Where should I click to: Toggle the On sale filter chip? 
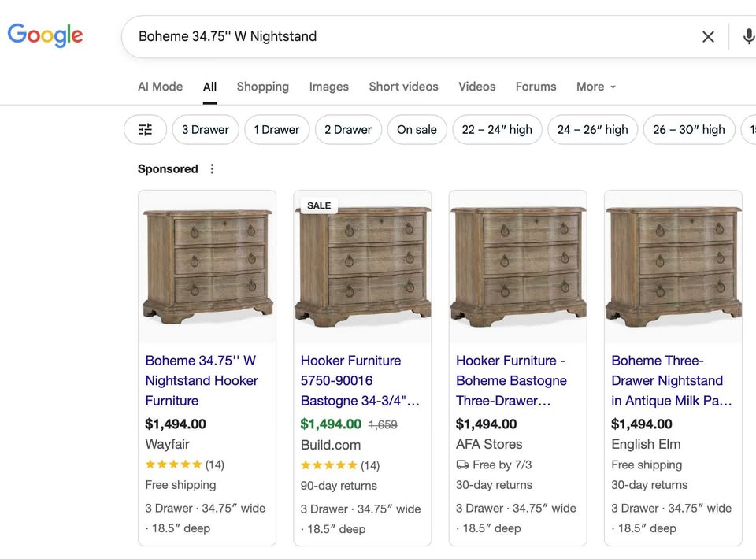pyautogui.click(x=417, y=130)
